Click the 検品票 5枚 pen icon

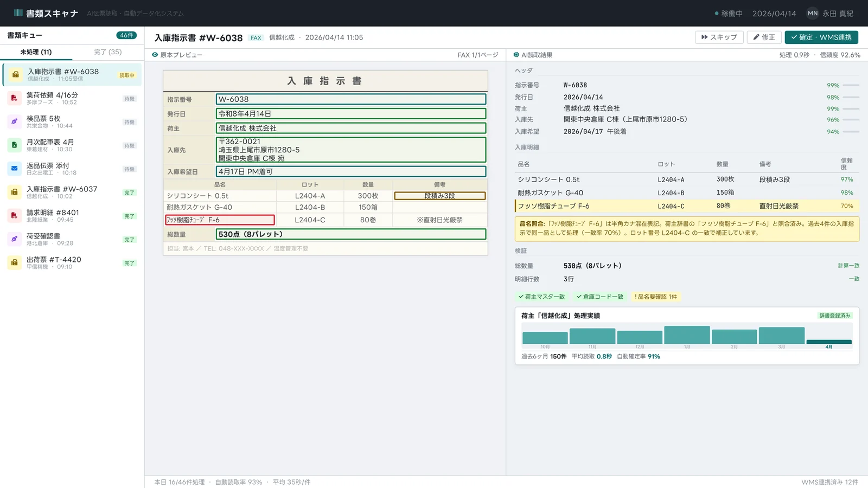coord(14,121)
